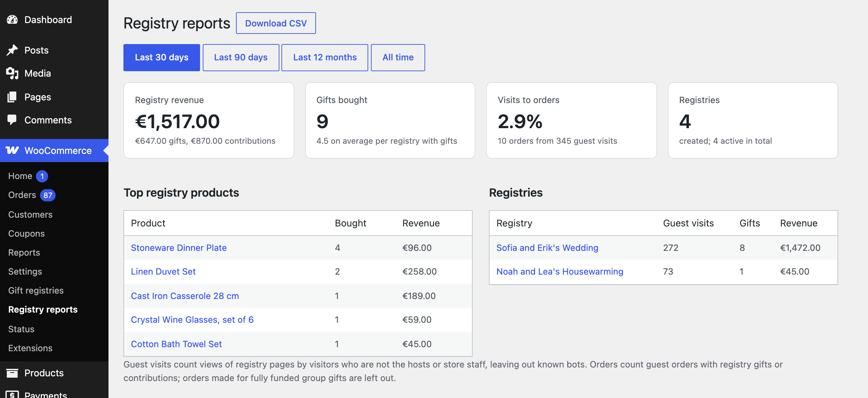The width and height of the screenshot is (868, 398).
Task: Open Reports in the sidebar
Action: [x=24, y=253]
